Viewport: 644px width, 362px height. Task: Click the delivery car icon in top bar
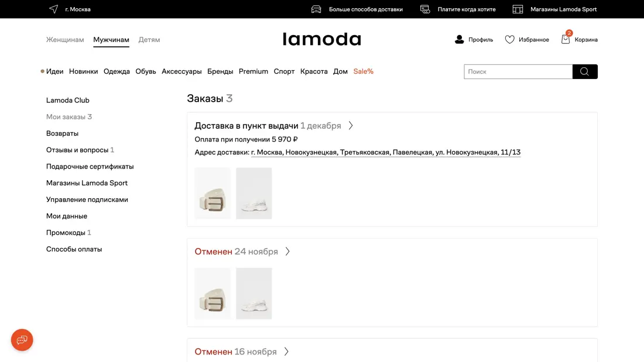tap(316, 9)
